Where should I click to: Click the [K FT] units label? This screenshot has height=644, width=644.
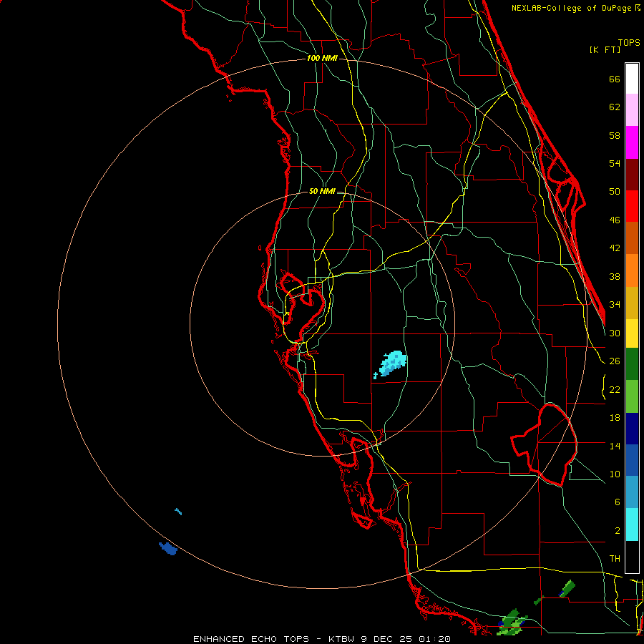point(605,49)
